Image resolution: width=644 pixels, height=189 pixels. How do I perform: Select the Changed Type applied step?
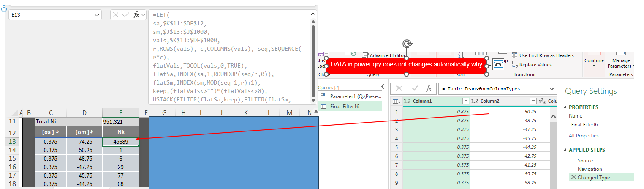pyautogui.click(x=601, y=178)
